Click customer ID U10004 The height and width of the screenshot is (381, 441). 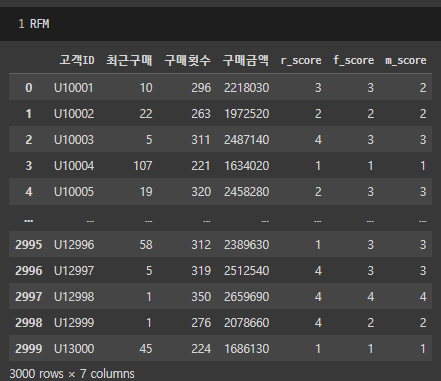[74, 166]
